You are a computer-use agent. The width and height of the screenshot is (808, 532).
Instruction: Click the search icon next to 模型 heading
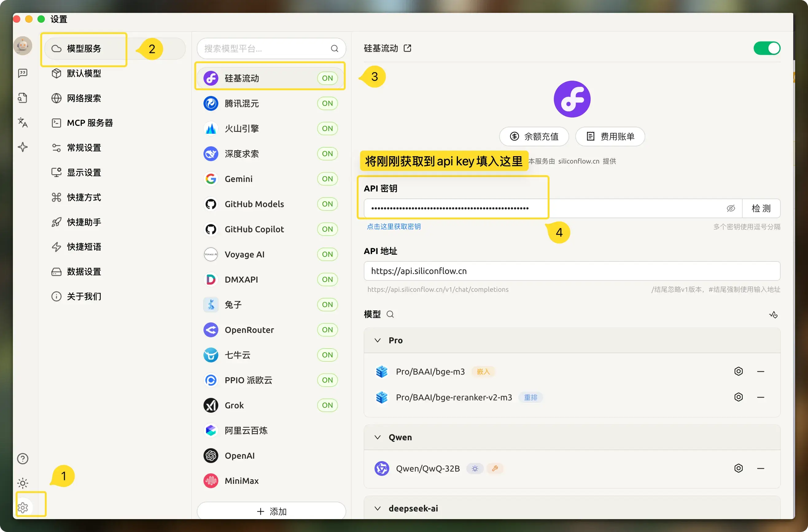click(x=390, y=314)
